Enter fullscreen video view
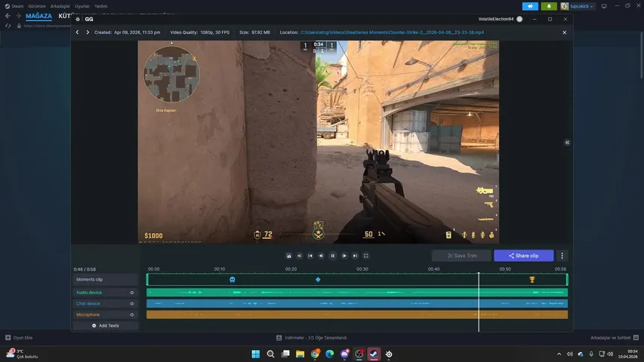 tap(366, 256)
